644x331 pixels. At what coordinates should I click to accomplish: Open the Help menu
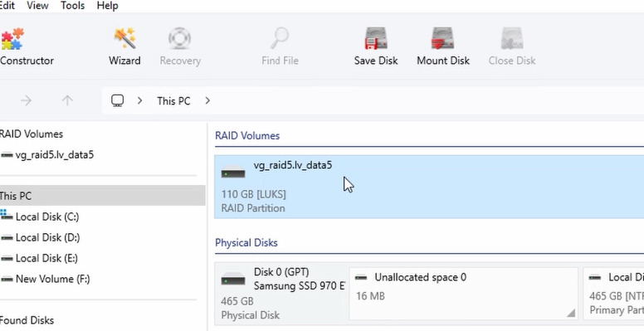tap(108, 6)
